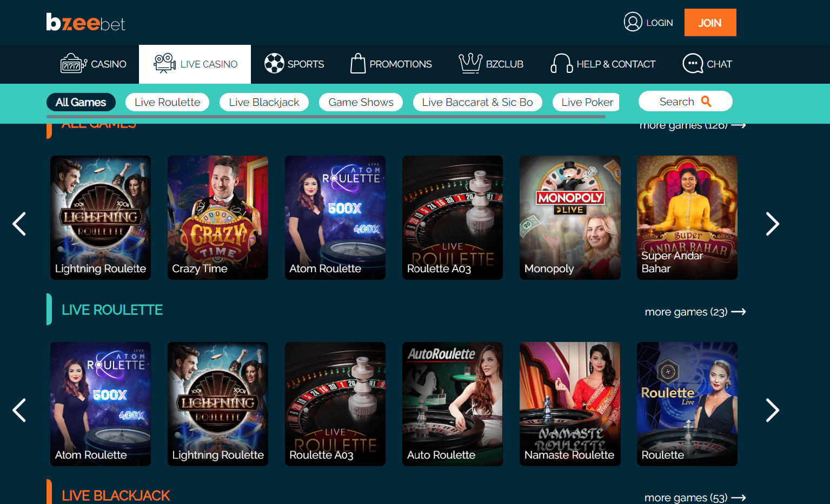The width and height of the screenshot is (830, 504).
Task: Click the headset HELP & CONTACT icon
Action: click(561, 64)
